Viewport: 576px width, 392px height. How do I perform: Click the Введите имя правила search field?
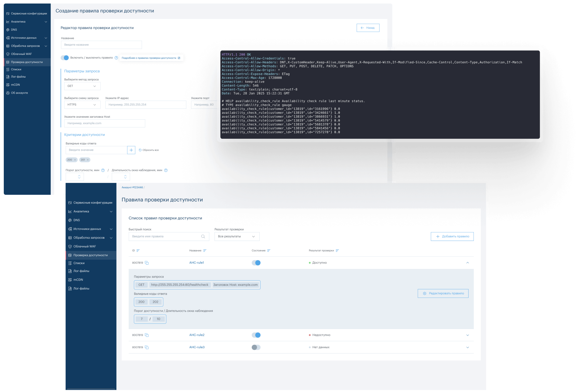point(169,236)
